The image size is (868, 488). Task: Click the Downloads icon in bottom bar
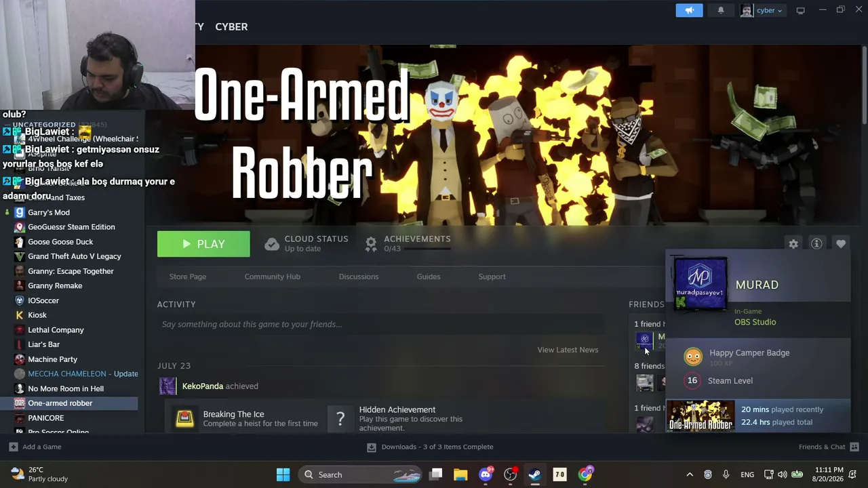click(372, 447)
